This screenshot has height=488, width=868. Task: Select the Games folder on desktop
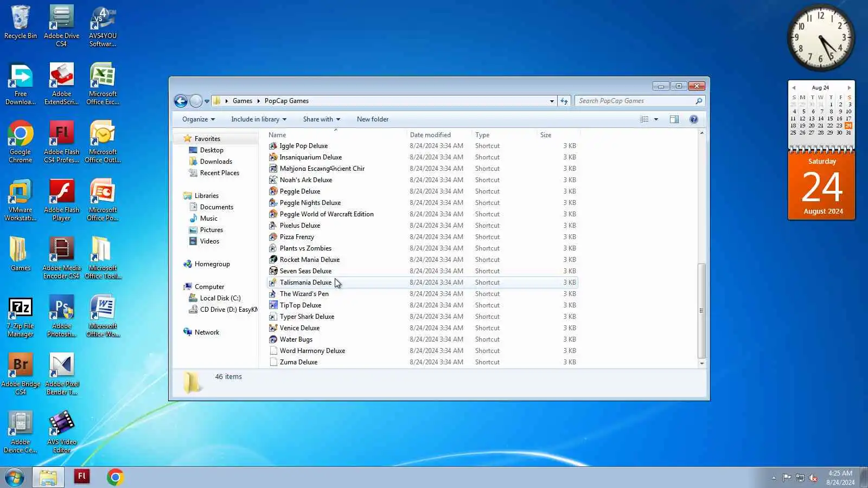[x=21, y=254]
